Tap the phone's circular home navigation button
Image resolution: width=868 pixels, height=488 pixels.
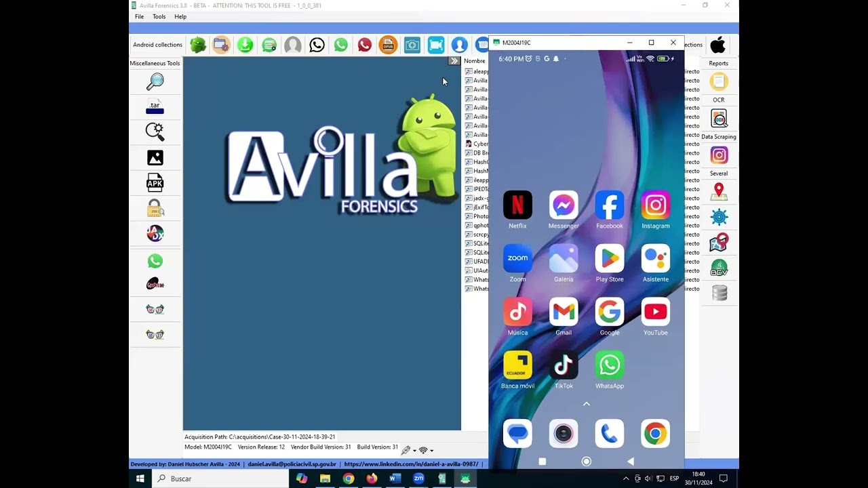point(587,462)
